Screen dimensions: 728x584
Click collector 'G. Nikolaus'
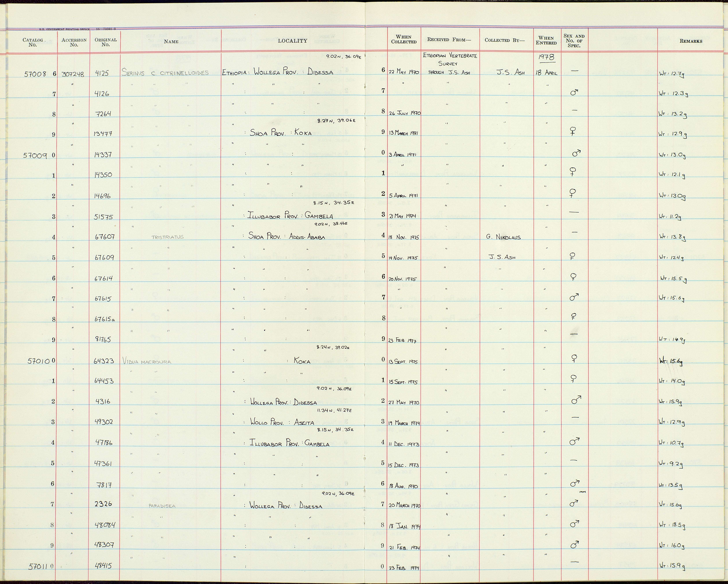click(504, 237)
